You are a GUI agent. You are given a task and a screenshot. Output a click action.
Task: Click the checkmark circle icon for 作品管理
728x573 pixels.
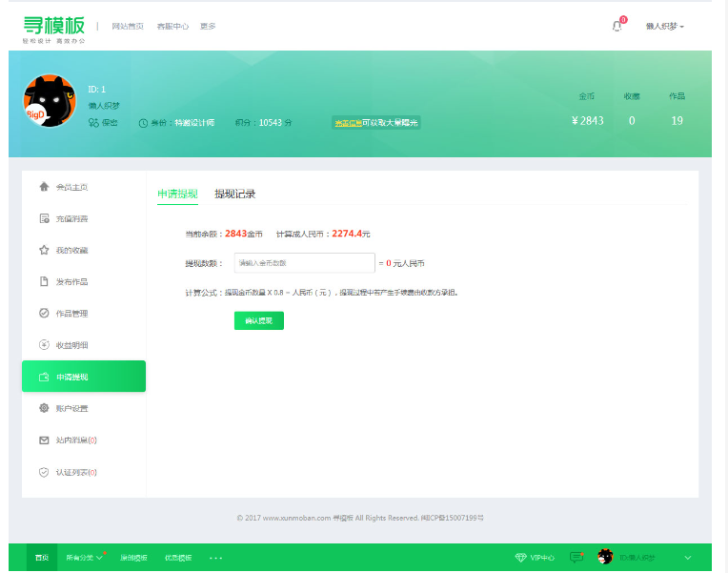[44, 314]
